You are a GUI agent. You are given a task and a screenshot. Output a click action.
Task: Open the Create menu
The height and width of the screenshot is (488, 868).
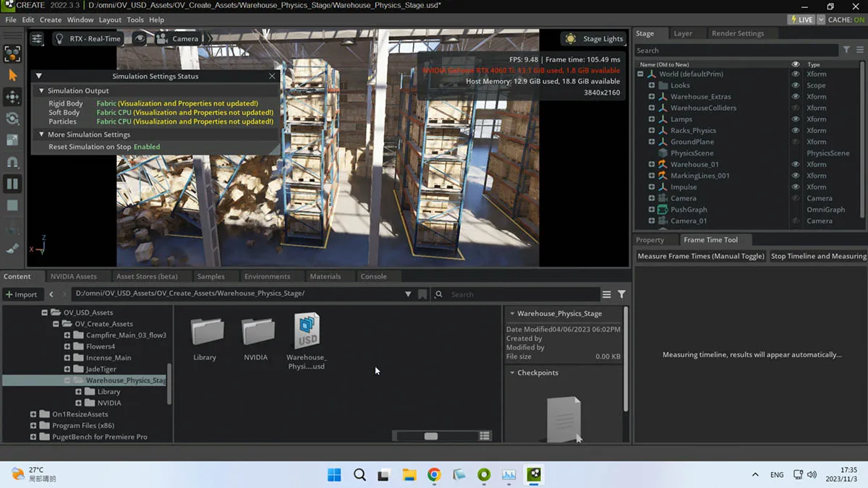tap(51, 20)
